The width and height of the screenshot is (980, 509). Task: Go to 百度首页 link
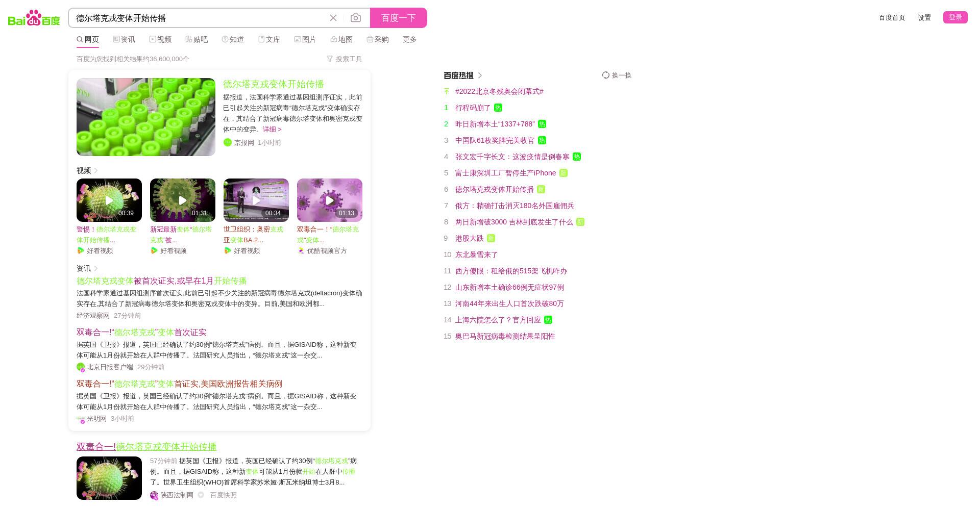coord(892,17)
